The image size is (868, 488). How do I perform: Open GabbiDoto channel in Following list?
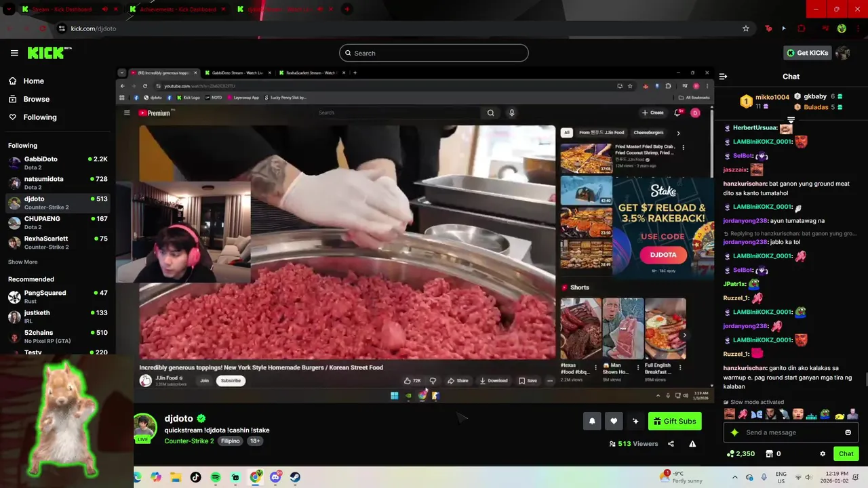(x=57, y=163)
